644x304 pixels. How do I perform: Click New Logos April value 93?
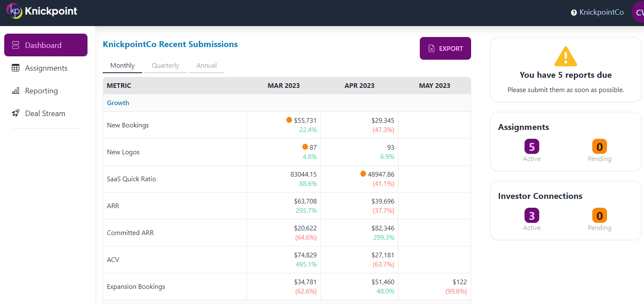[391, 147]
